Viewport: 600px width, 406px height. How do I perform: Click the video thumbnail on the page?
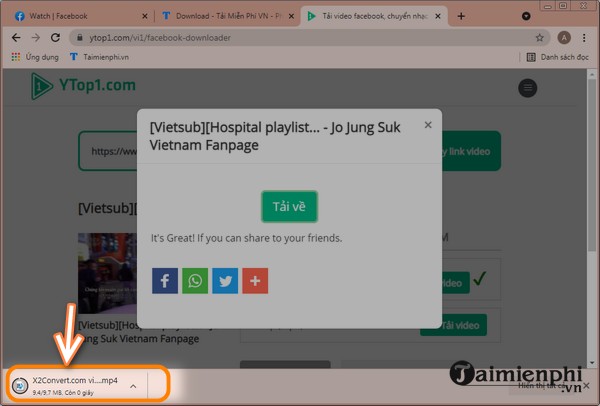click(107, 273)
